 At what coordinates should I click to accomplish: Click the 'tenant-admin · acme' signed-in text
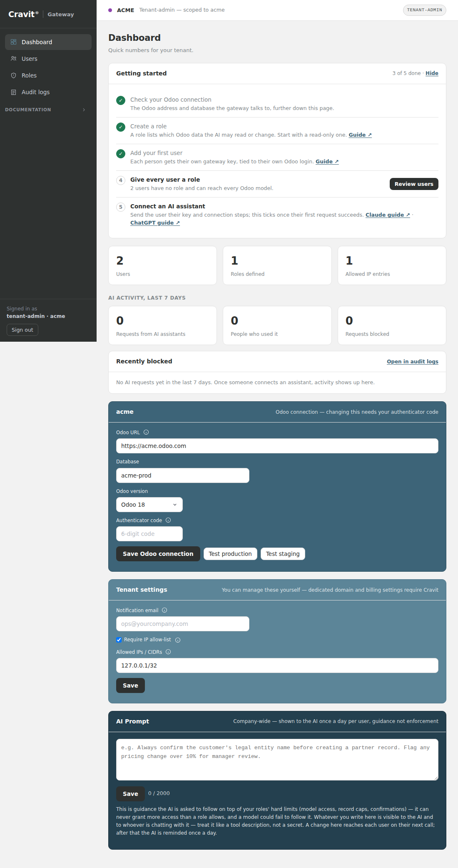36,316
